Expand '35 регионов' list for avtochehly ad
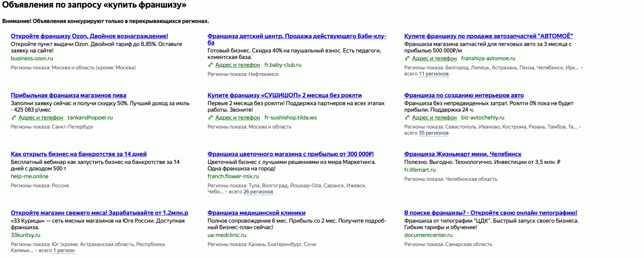The height and width of the screenshot is (258, 644). [433, 133]
